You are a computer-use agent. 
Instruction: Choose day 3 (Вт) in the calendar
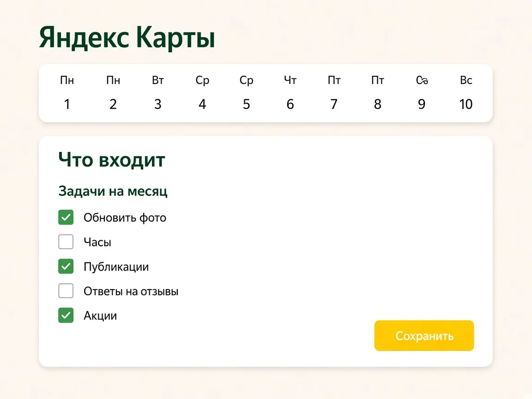(158, 93)
